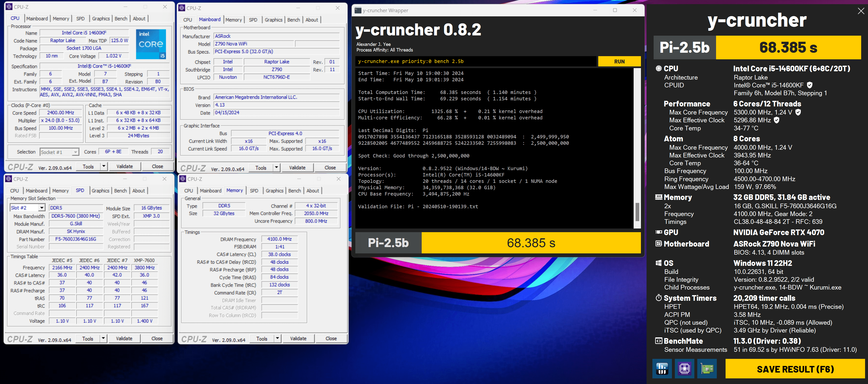The height and width of the screenshot is (384, 868).
Task: Click the BenchMate section icon
Action: point(658,341)
